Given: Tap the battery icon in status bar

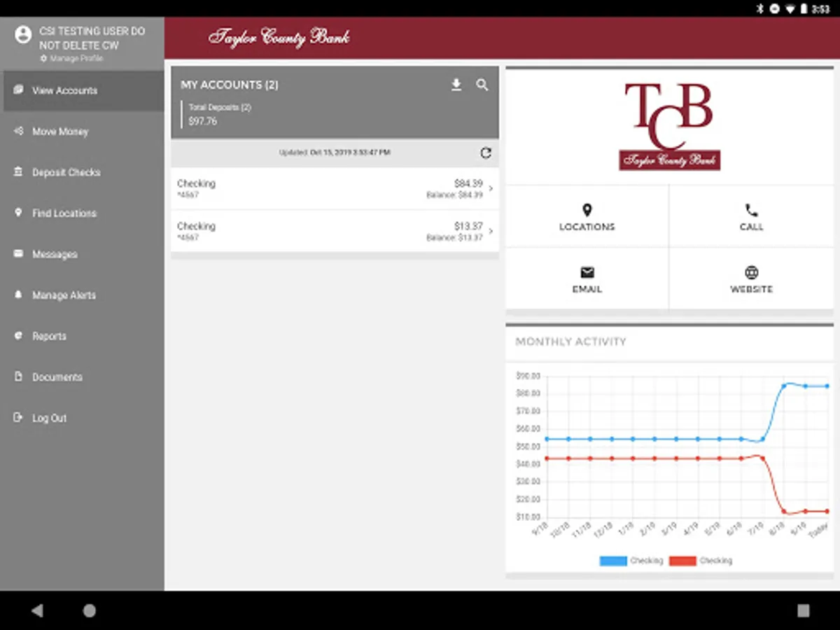Looking at the screenshot, I should click(x=804, y=8).
